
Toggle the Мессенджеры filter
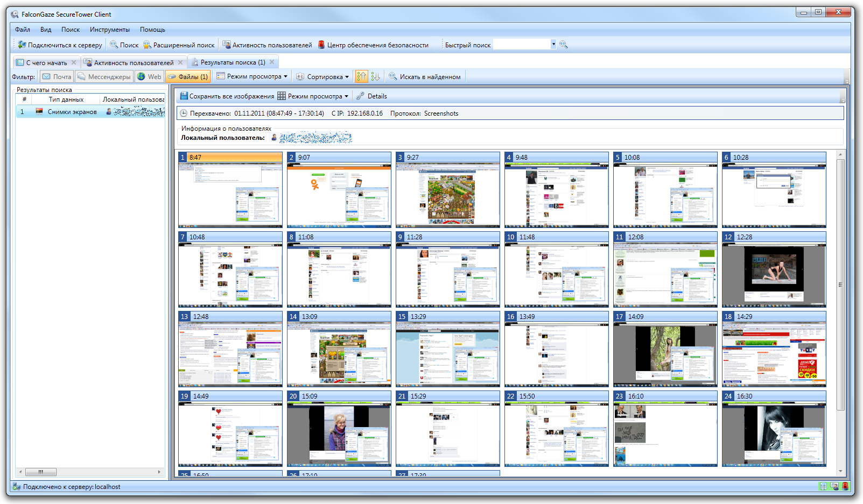click(x=104, y=77)
